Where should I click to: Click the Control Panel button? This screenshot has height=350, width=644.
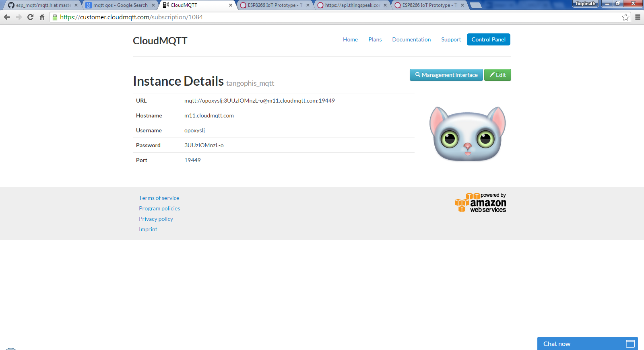point(489,39)
